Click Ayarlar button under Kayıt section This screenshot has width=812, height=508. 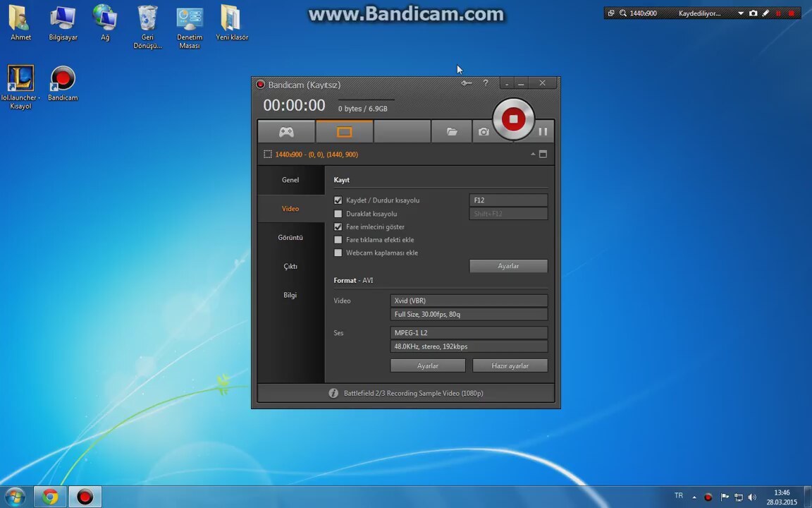[x=508, y=266]
